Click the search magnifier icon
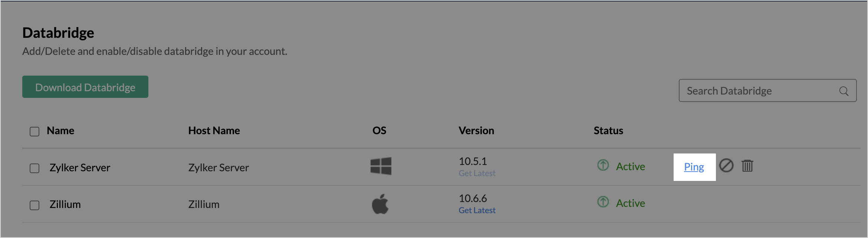Viewport: 868px width, 238px height. point(844,91)
